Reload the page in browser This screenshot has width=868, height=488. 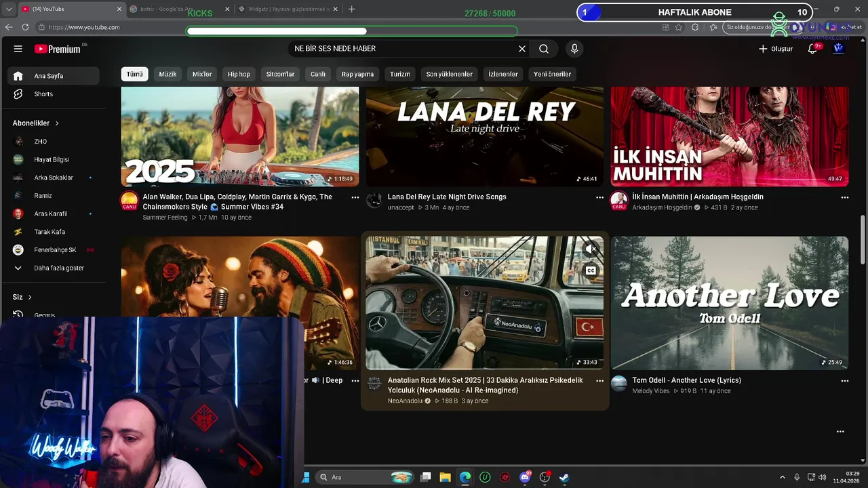tap(25, 27)
